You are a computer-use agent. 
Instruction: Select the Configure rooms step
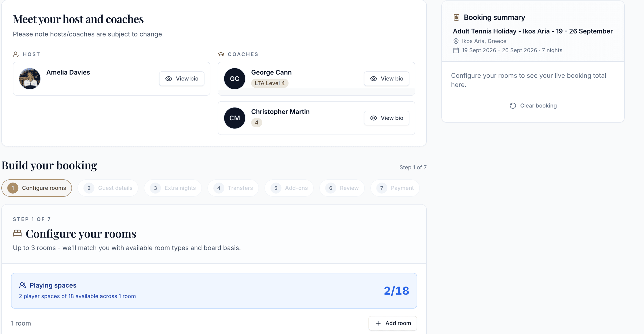tap(37, 188)
